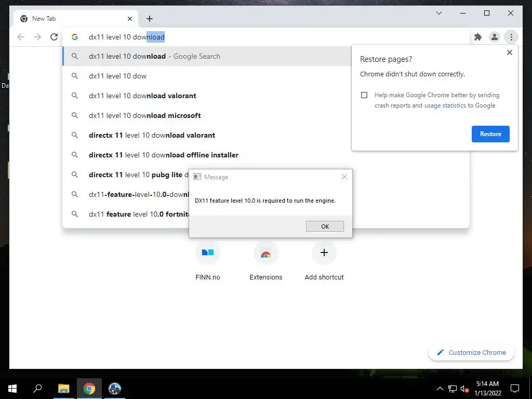Screen dimensions: 532x399
Task: Open Chrome's three-dot menu
Action: (511, 37)
